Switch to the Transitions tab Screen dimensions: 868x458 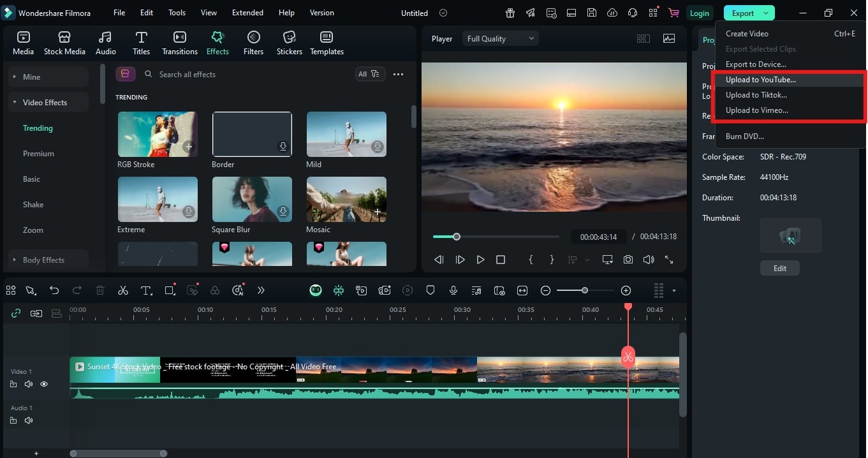click(x=179, y=42)
